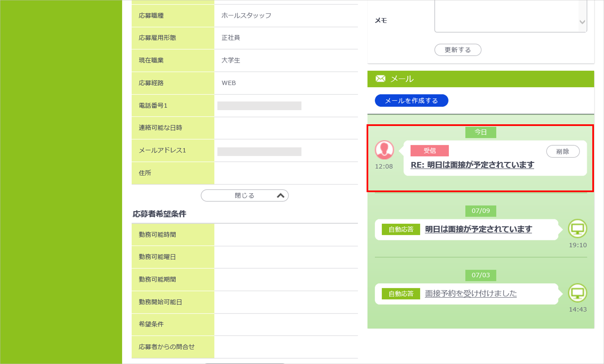604x364 pixels.
Task: Click the auto-response monitor icon above 14:43
Action: point(577,293)
